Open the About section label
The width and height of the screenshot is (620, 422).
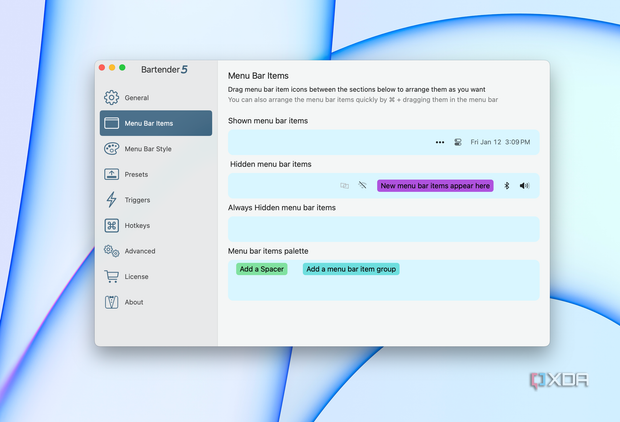pos(134,302)
